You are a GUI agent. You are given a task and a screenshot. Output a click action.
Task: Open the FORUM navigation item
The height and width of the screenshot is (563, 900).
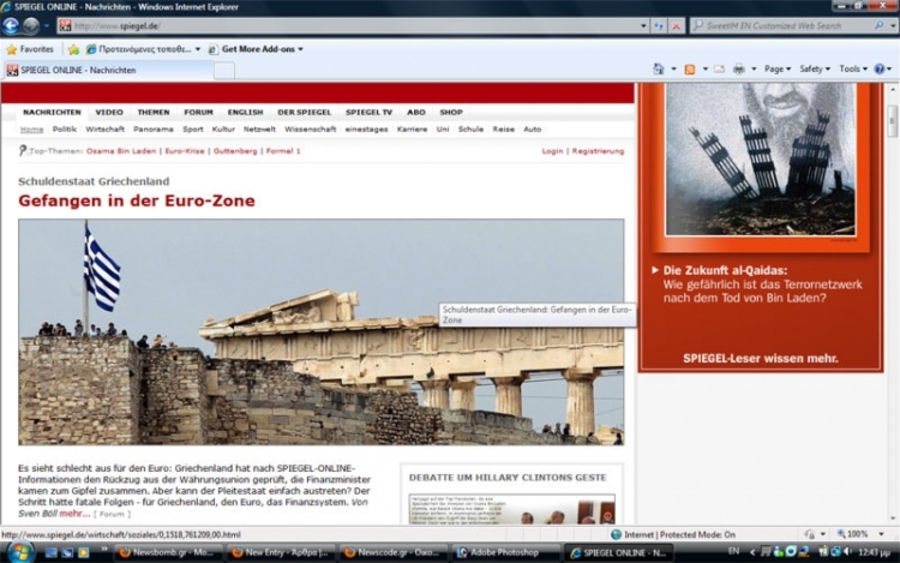click(x=199, y=112)
